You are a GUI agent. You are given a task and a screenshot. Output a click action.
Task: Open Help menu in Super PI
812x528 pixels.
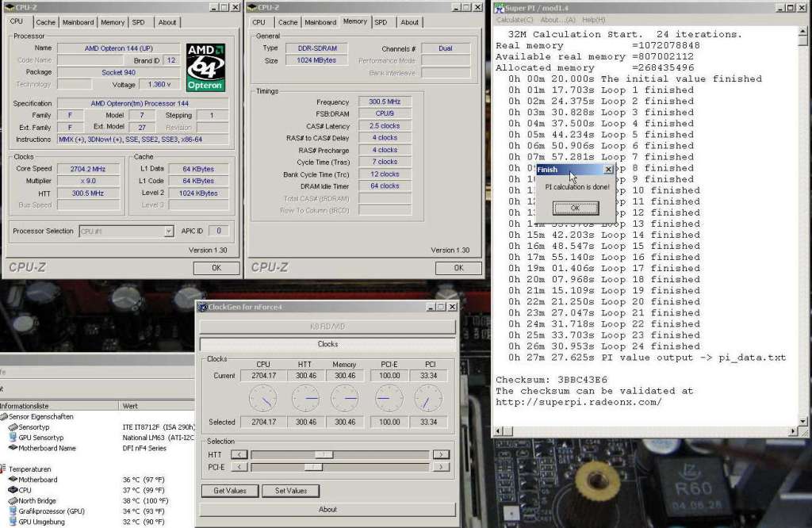click(x=593, y=20)
